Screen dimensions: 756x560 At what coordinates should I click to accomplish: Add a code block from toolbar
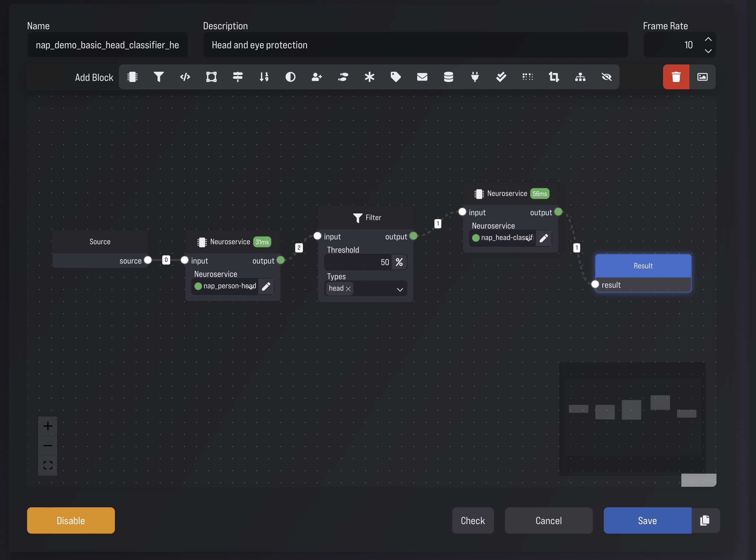point(185,77)
